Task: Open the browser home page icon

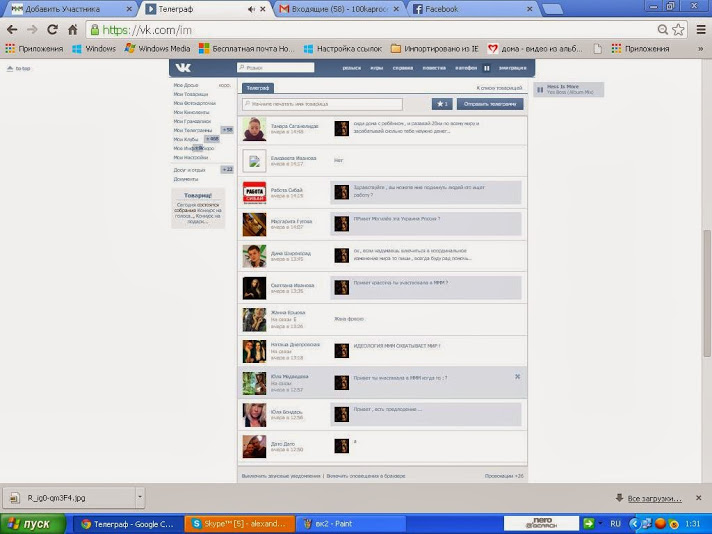Action: coord(73,30)
